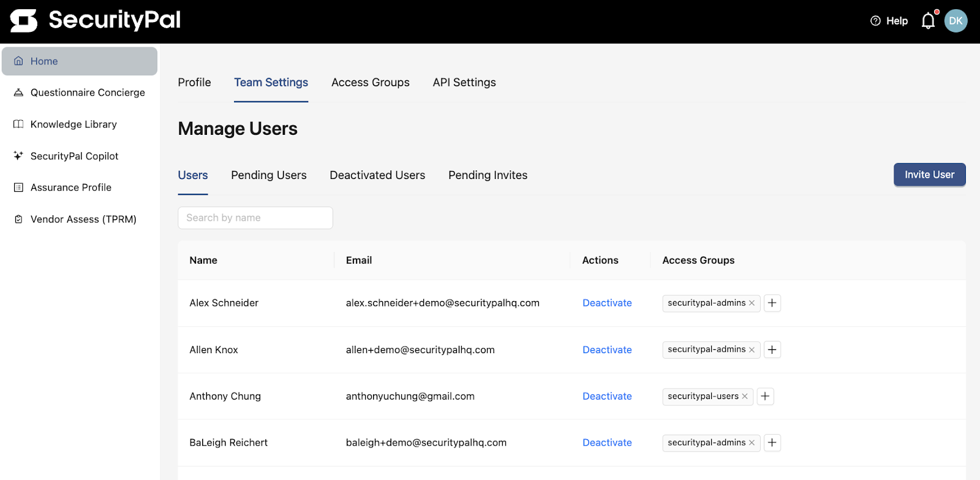The height and width of the screenshot is (480, 980).
Task: Click the Assurance Profile document icon
Action: click(18, 188)
